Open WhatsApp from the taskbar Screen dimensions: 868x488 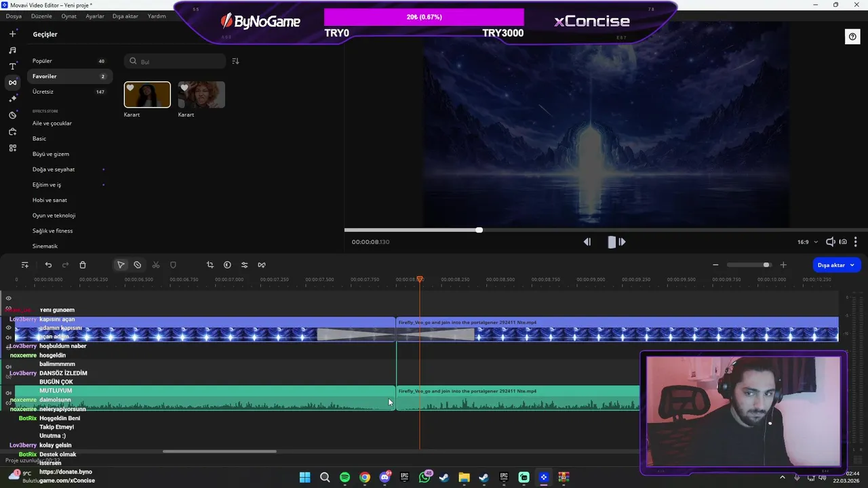coord(425,477)
